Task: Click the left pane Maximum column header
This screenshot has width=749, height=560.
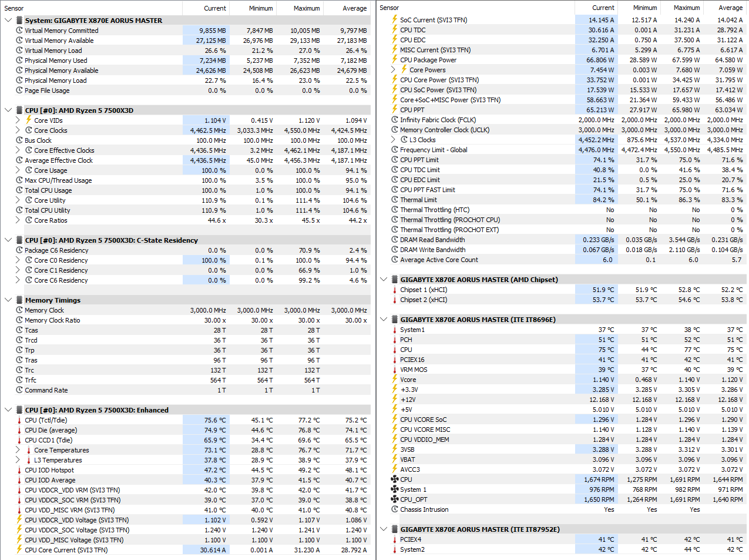Action: pos(307,8)
